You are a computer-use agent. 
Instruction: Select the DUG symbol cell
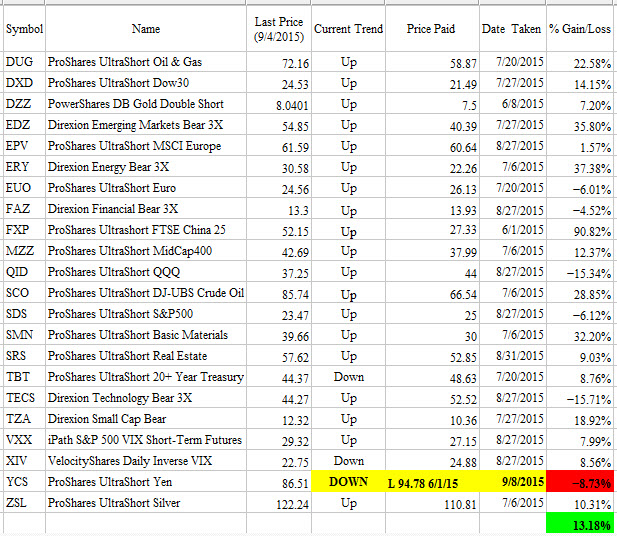pyautogui.click(x=24, y=62)
